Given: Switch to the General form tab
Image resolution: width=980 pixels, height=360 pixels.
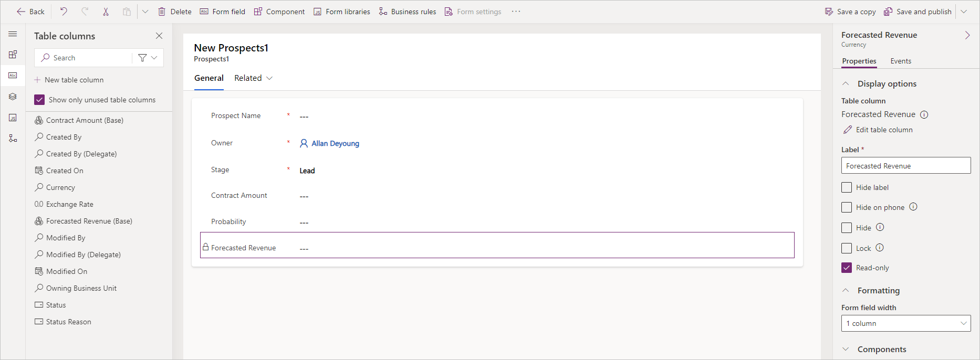Looking at the screenshot, I should 209,78.
